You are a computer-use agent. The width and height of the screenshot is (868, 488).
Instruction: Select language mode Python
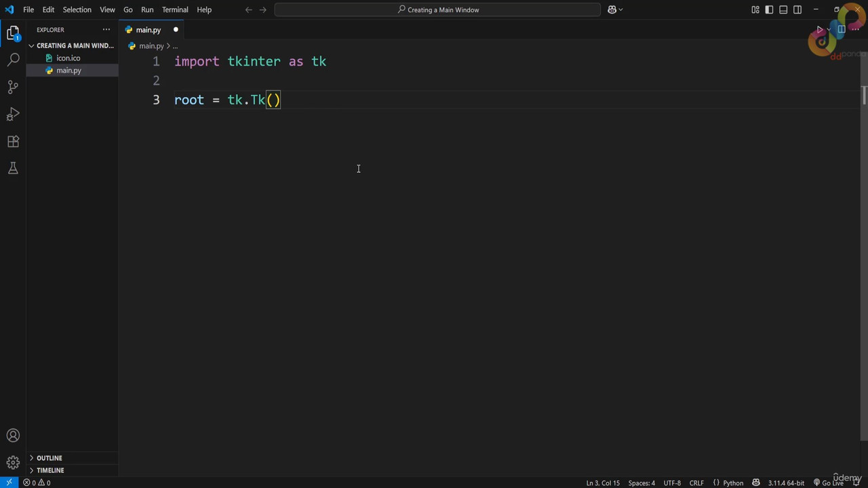pyautogui.click(x=733, y=483)
